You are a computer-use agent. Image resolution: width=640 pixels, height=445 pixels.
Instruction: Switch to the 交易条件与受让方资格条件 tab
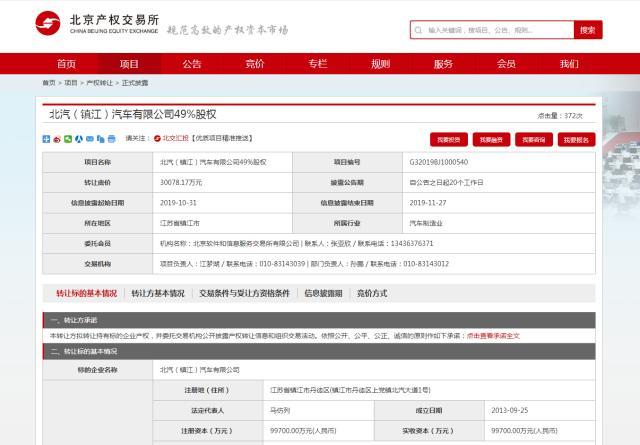tap(244, 294)
